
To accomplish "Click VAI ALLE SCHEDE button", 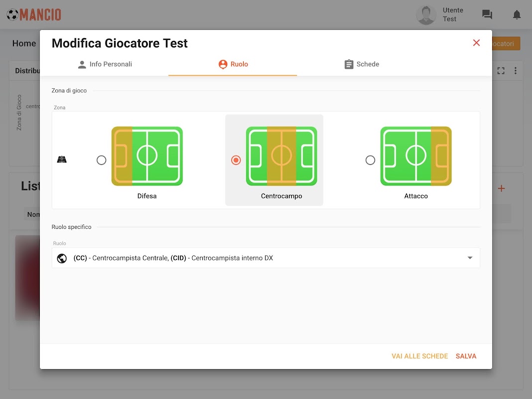I will (x=420, y=356).
